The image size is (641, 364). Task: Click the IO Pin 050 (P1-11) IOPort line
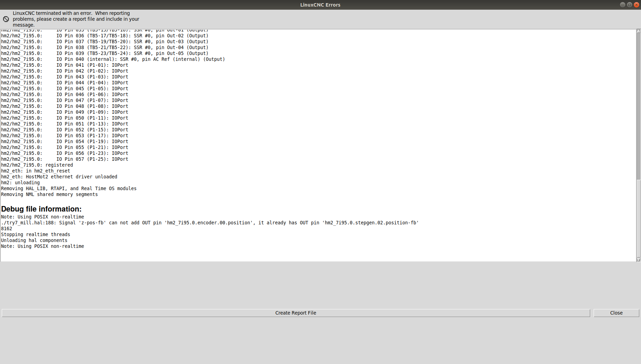[x=65, y=118]
